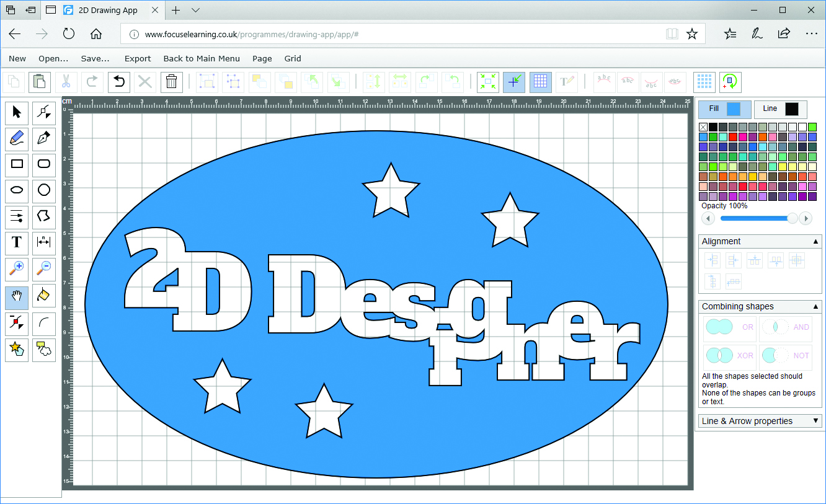826x504 pixels.
Task: Toggle the grid display icon
Action: (540, 82)
